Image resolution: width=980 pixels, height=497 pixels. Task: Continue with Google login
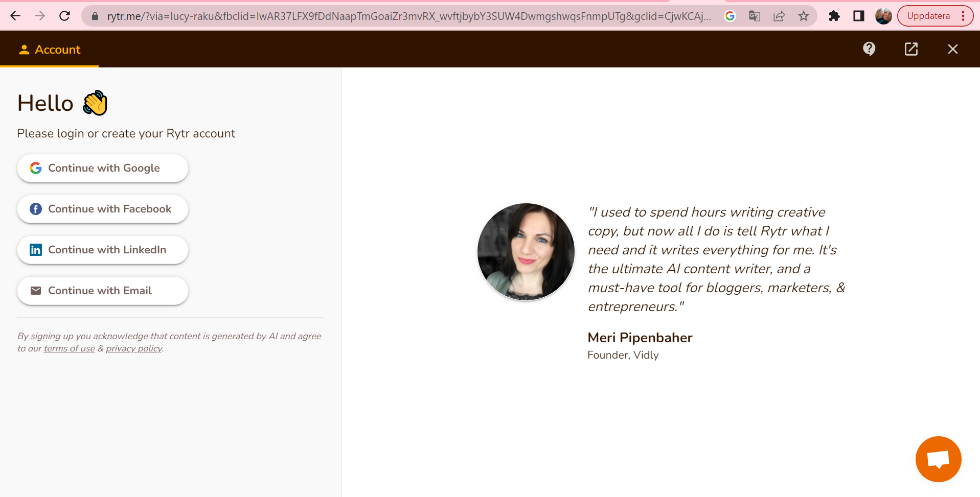[103, 168]
